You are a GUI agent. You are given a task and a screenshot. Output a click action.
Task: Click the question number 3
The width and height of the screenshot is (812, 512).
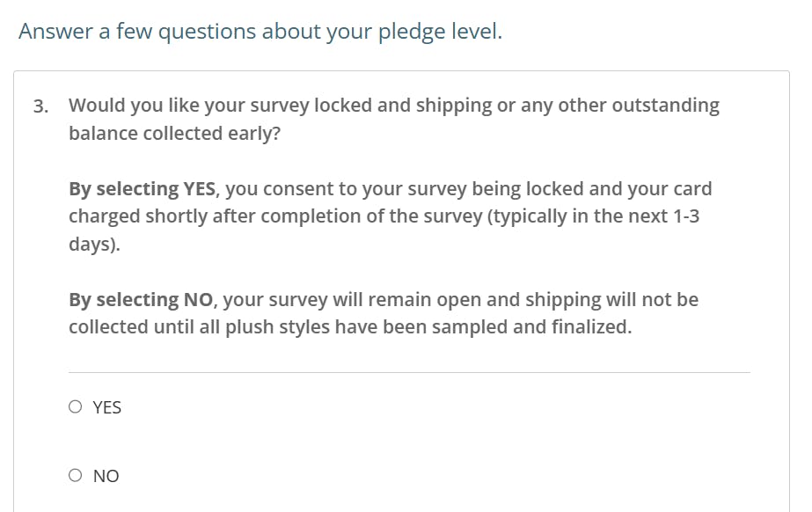(40, 106)
